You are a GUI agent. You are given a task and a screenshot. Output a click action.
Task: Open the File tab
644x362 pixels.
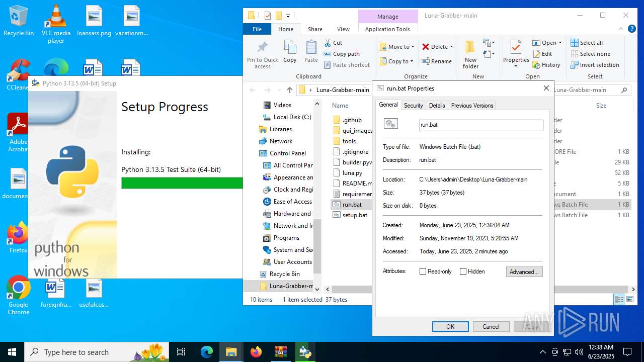[x=257, y=29]
